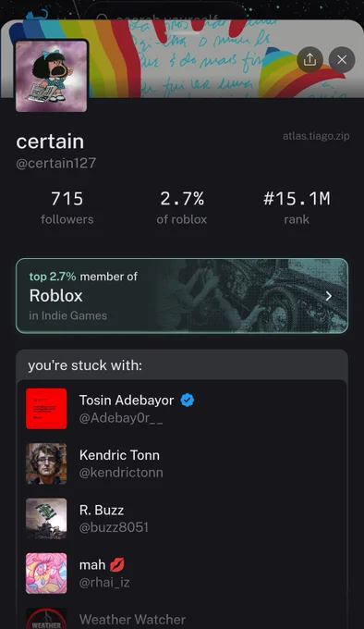Click the 2.7% of roblox stat
This screenshot has width=364, height=629.
182,208
